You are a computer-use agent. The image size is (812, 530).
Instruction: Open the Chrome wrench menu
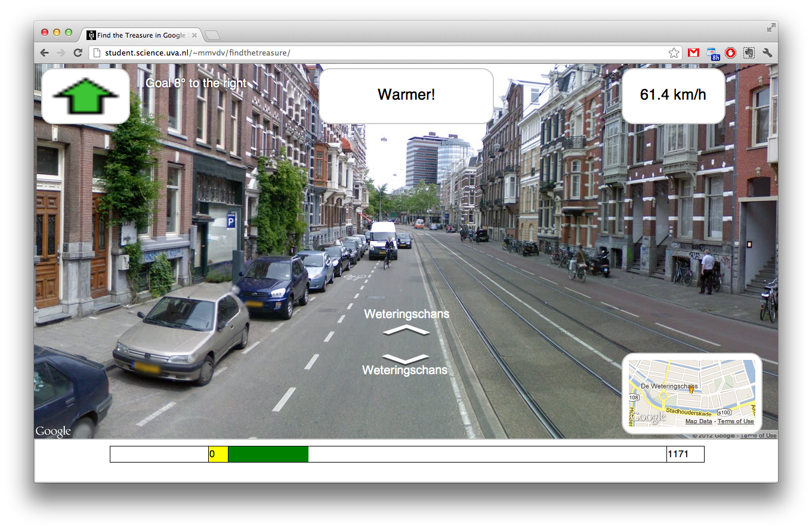pyautogui.click(x=767, y=53)
